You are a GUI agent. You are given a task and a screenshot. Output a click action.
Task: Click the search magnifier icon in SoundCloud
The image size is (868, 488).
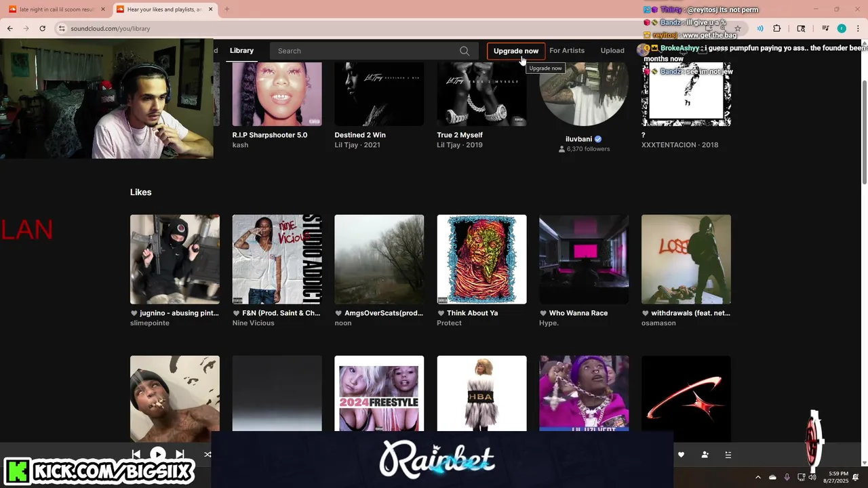[465, 51]
